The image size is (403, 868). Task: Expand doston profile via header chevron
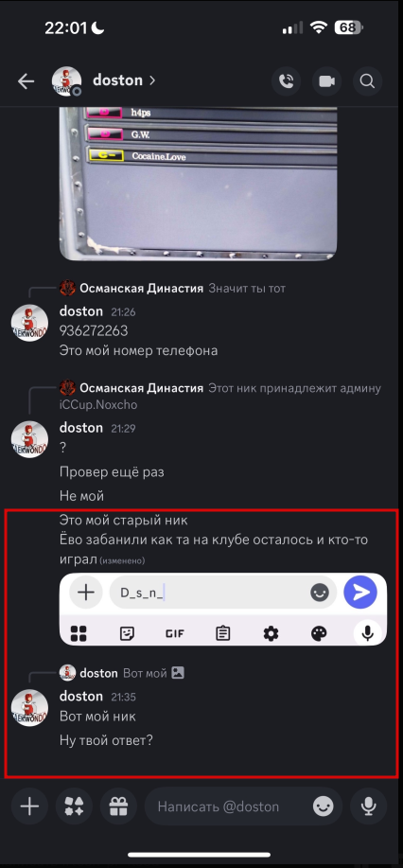[152, 80]
